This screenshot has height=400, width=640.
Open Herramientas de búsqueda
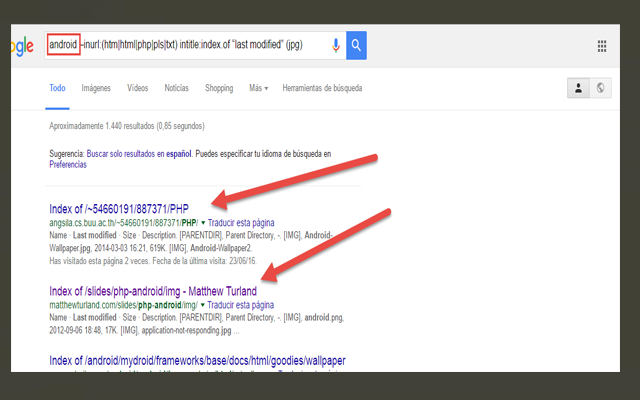[x=322, y=88]
